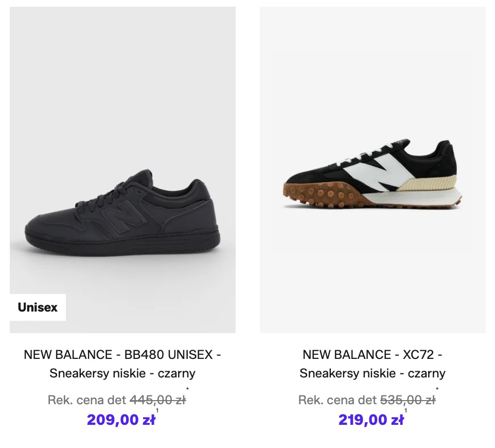This screenshot has width=495, height=448.
Task: Click the "Sneakersy niskie - czarny" text under BB480
Action: pos(122,373)
